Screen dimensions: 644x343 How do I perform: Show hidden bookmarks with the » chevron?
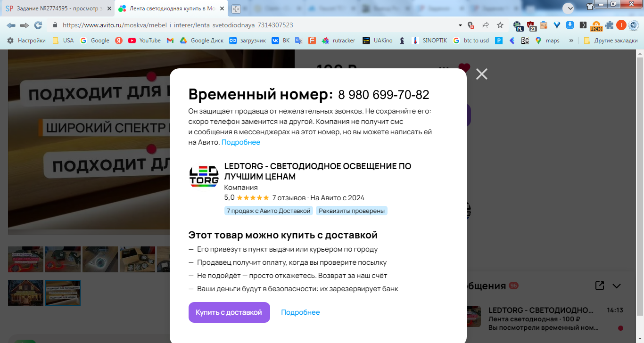(571, 41)
